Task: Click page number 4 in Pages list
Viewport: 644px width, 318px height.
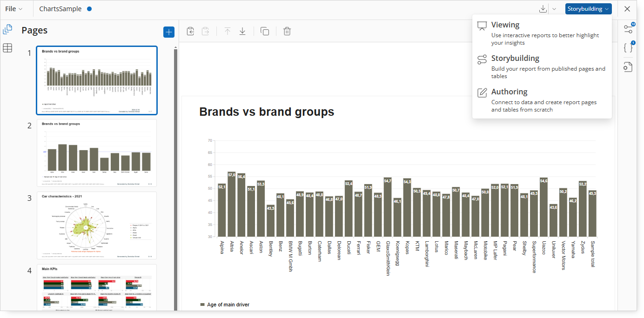Action: pos(29,271)
